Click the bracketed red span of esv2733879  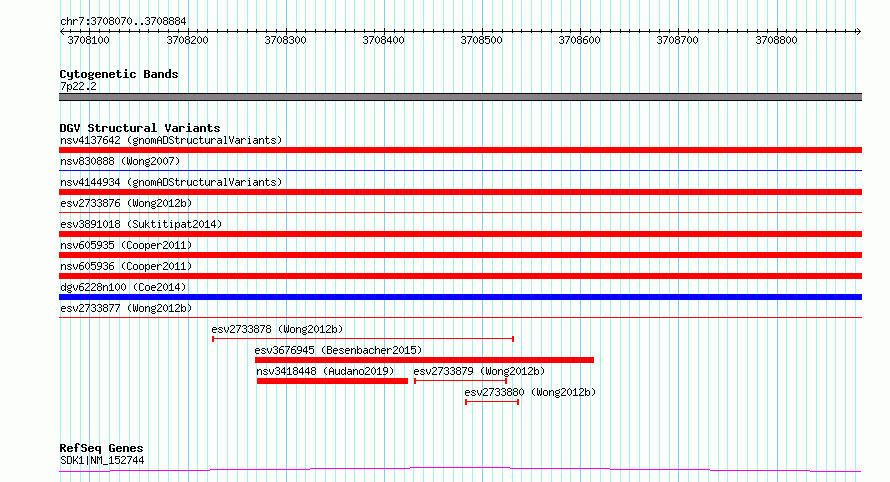pos(460,381)
